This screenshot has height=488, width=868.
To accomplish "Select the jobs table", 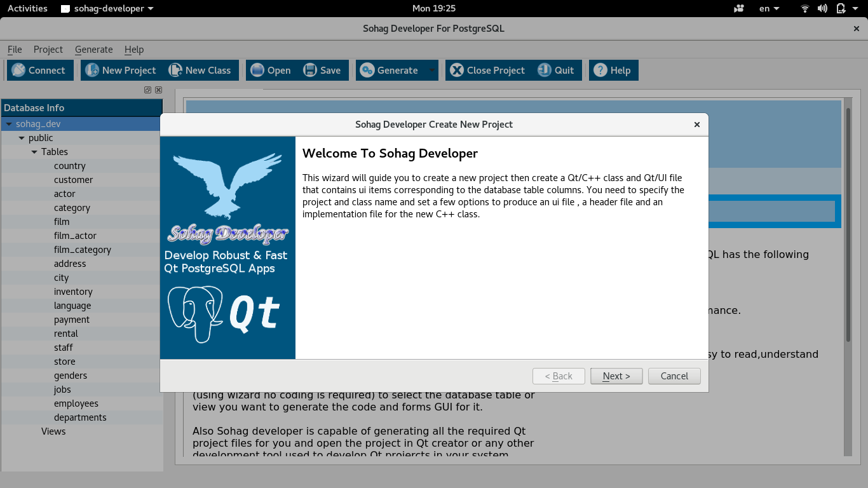I will pos(62,390).
